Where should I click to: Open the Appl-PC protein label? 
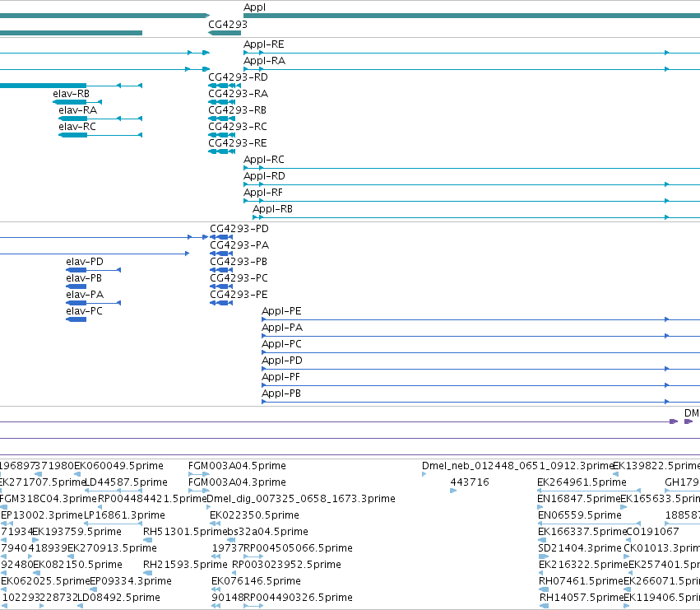click(281, 345)
